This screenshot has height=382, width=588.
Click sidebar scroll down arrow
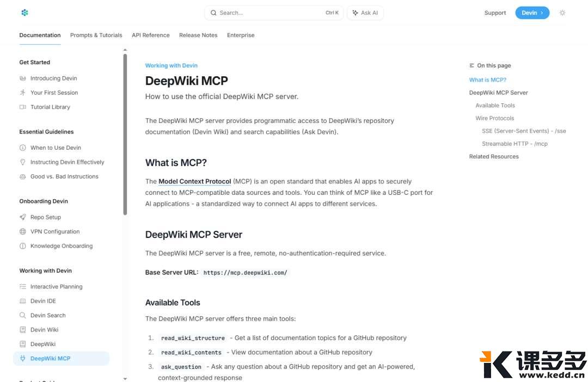click(x=125, y=379)
